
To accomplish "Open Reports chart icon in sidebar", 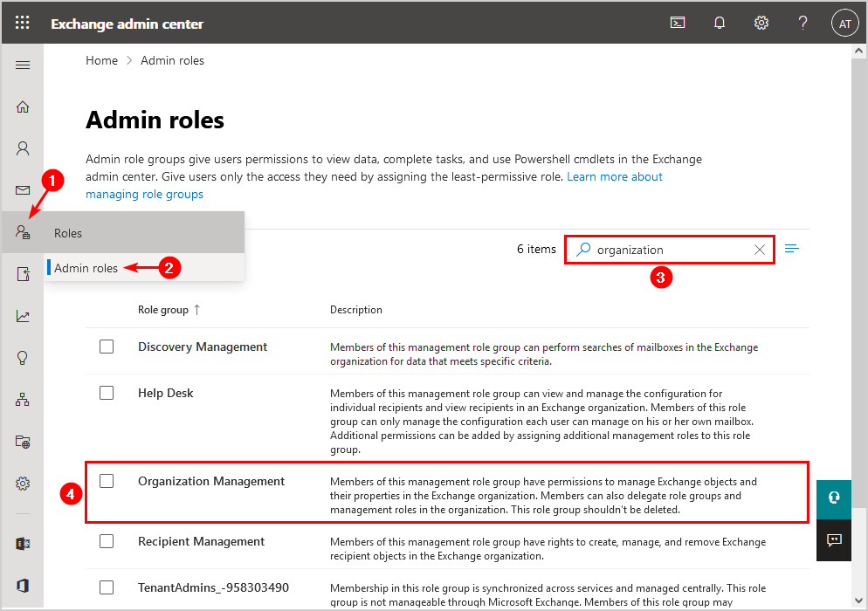I will pos(23,316).
